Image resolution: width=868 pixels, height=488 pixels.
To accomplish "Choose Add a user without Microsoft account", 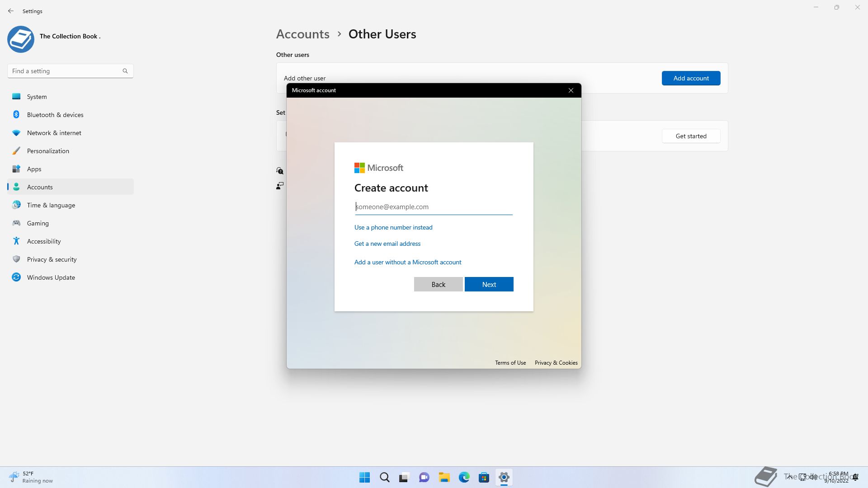I will (x=408, y=262).
